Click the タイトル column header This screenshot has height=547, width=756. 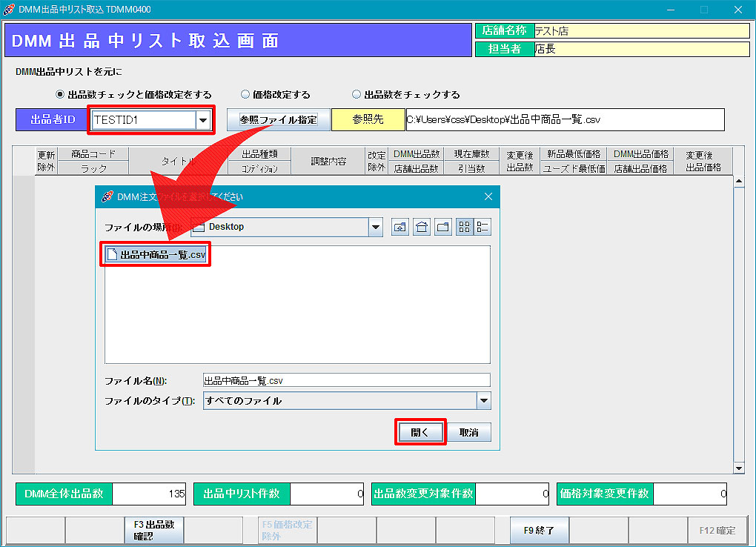179,161
